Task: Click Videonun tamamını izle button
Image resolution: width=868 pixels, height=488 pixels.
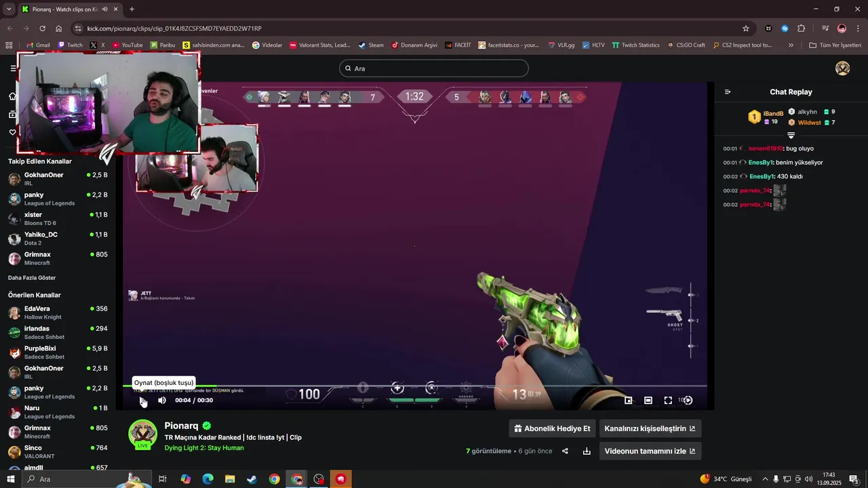Action: (650, 451)
